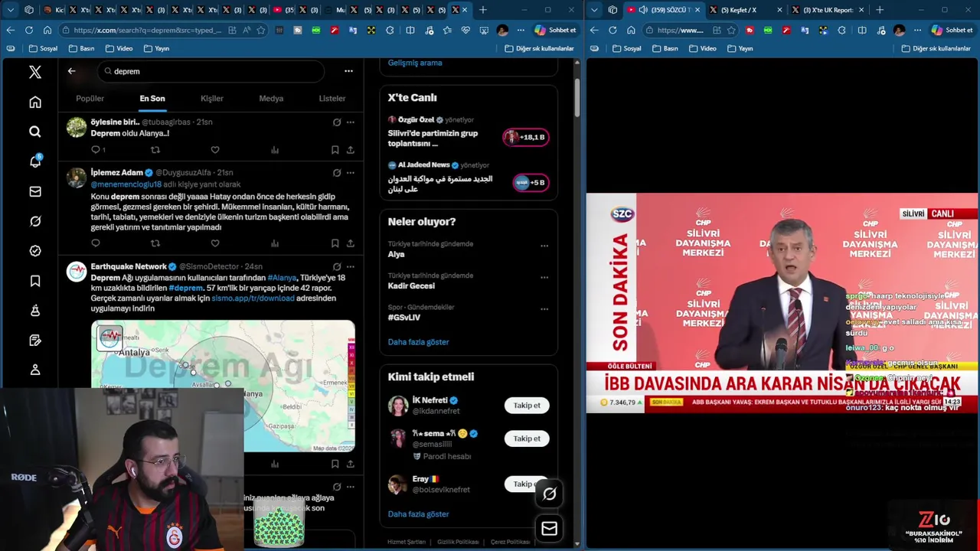The width and height of the screenshot is (980, 551).
Task: Like the İplemez Adam tweet
Action: pyautogui.click(x=215, y=243)
